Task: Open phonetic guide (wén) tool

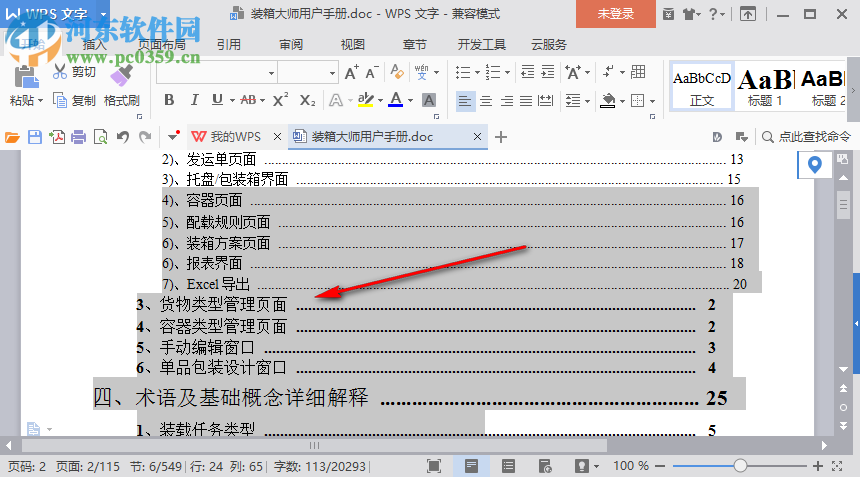Action: [x=421, y=72]
